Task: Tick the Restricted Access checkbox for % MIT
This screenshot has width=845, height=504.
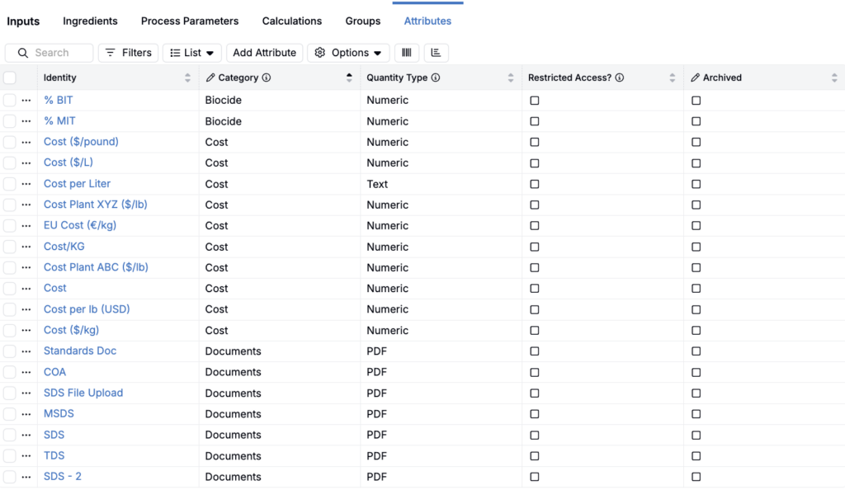Action: tap(535, 121)
